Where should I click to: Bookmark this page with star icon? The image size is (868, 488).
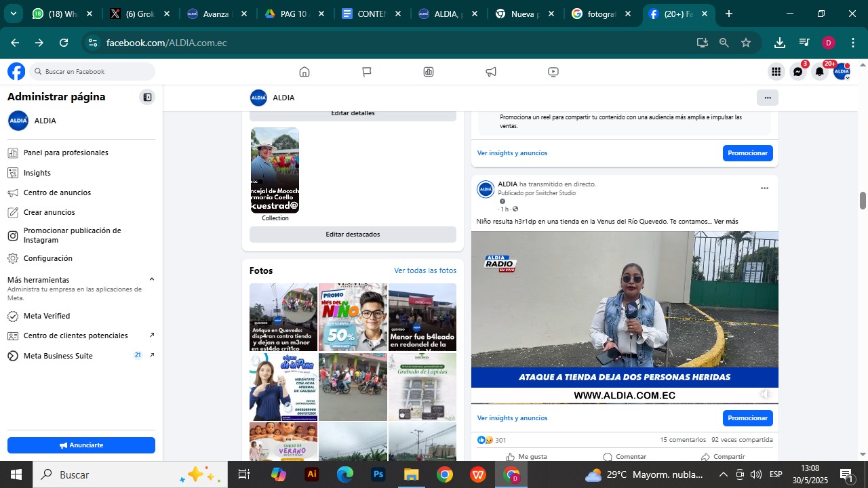tap(746, 43)
